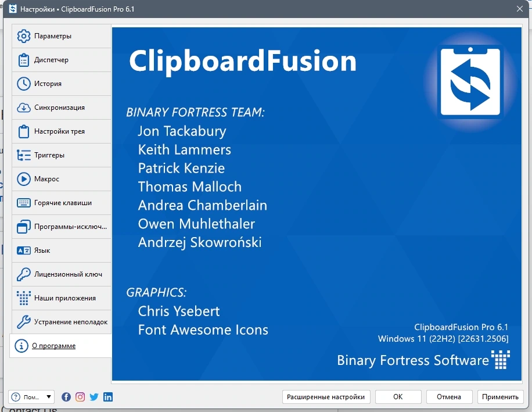This screenshot has width=532, height=412.
Task: Click the name Owen Muhlethaler
Action: coord(196,224)
